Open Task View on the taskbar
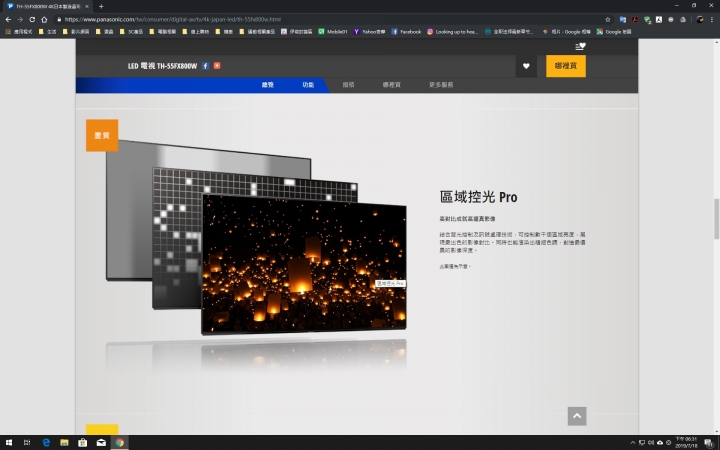 click(27, 443)
